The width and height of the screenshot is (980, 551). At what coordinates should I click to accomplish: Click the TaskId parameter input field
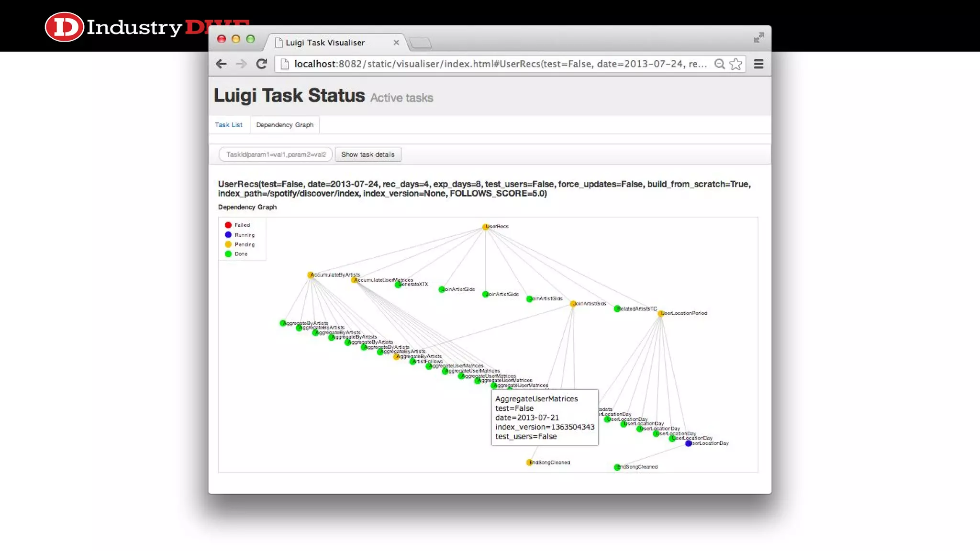pos(276,154)
